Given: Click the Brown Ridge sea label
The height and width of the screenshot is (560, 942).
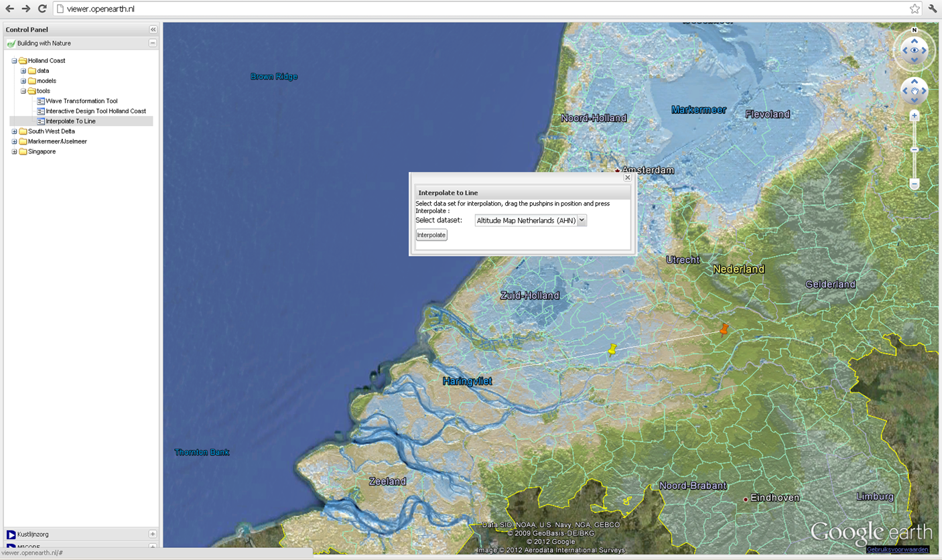Looking at the screenshot, I should click(274, 76).
